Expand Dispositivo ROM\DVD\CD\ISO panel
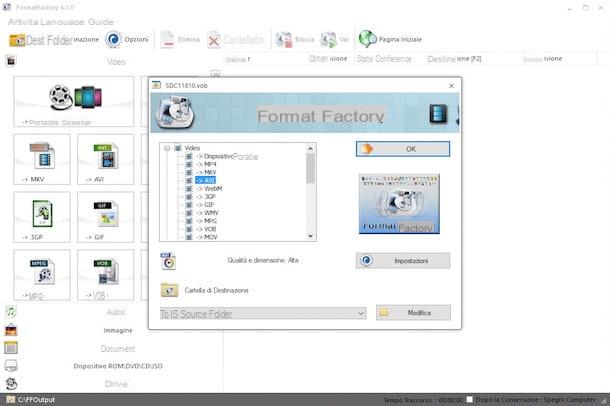The width and height of the screenshot is (610, 406). pyautogui.click(x=118, y=366)
